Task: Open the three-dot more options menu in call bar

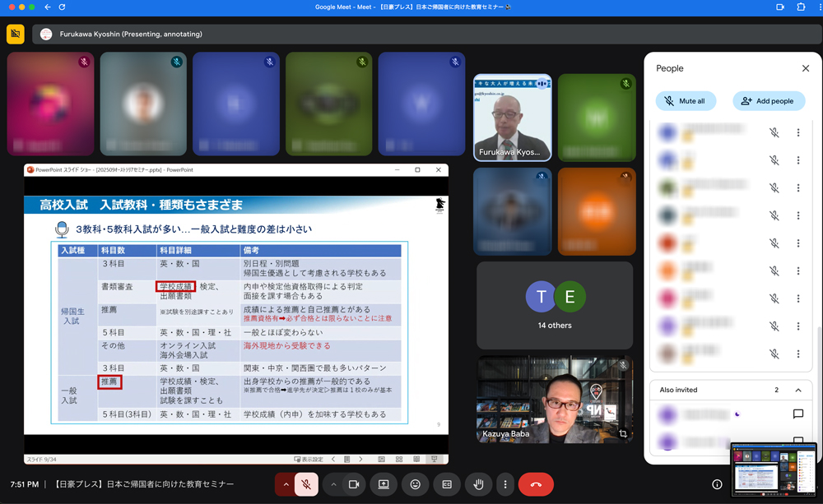Action: 505,484
